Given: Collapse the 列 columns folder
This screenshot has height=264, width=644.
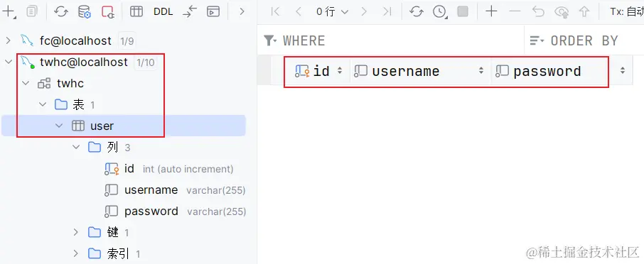Looking at the screenshot, I should [76, 147].
